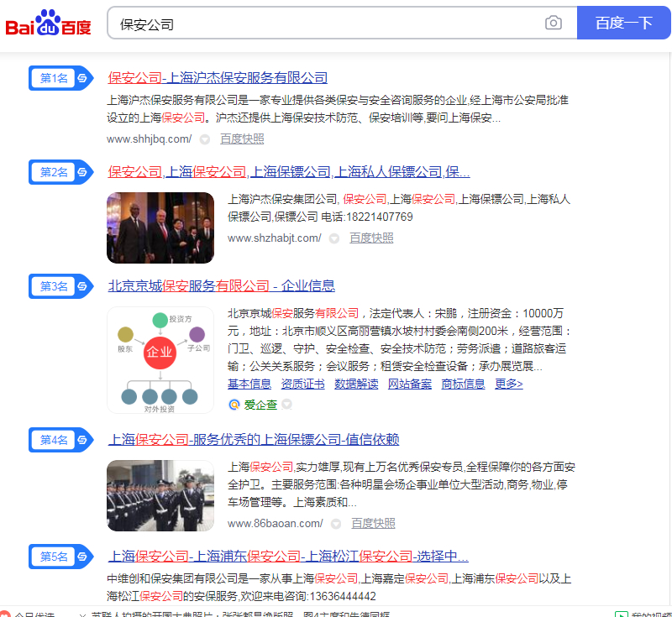Click the 爱企查 logo icon
This screenshot has height=617, width=672.
(x=234, y=405)
